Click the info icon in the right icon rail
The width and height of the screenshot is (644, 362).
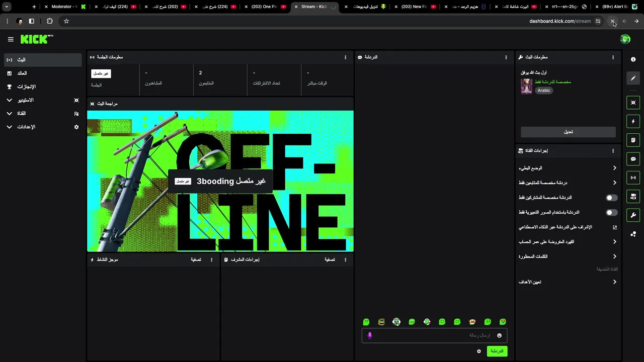(x=633, y=59)
